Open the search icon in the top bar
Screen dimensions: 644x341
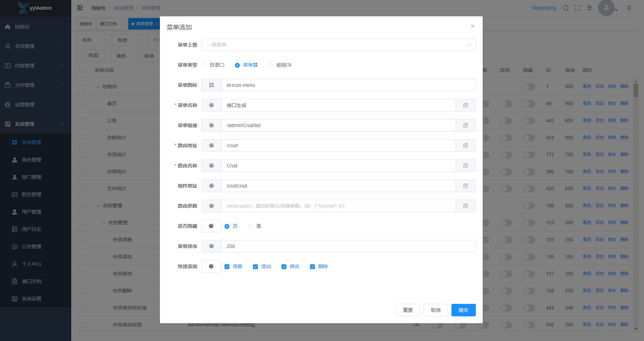click(x=566, y=8)
